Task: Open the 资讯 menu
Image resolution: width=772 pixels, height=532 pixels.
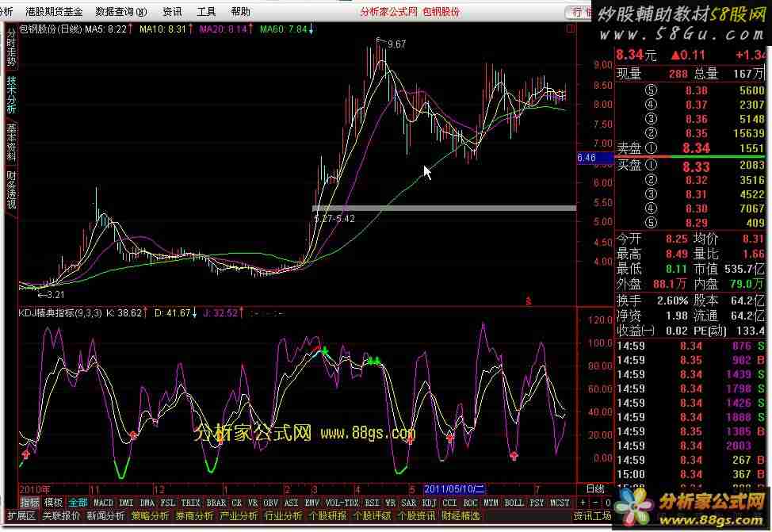Action: point(172,11)
